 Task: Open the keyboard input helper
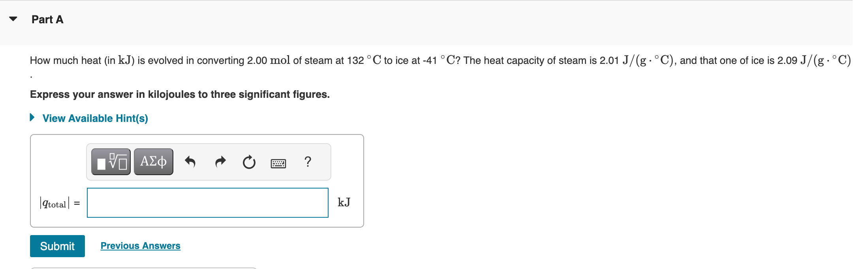278,163
